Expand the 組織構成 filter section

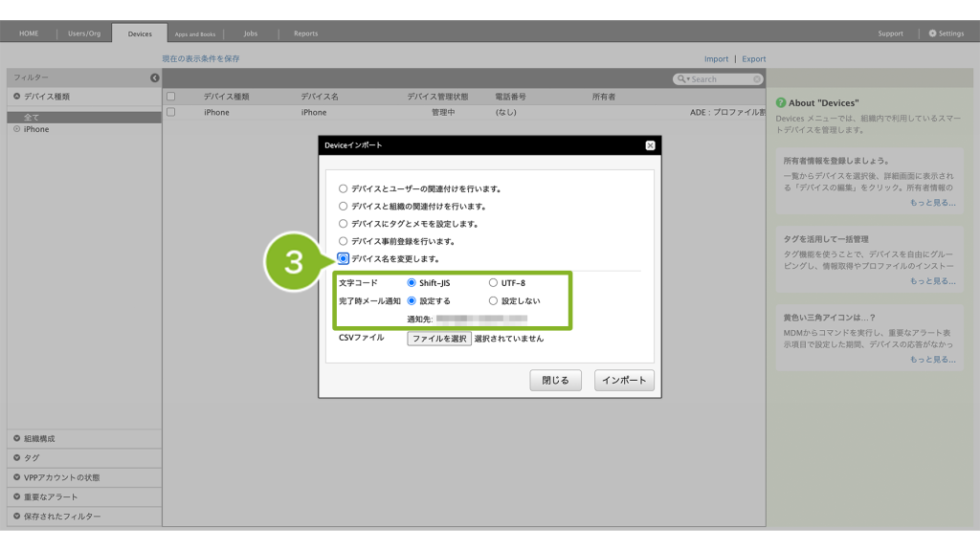pos(16,438)
